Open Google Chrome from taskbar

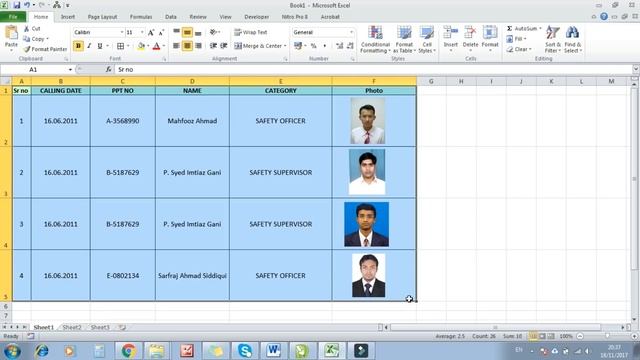click(x=129, y=351)
